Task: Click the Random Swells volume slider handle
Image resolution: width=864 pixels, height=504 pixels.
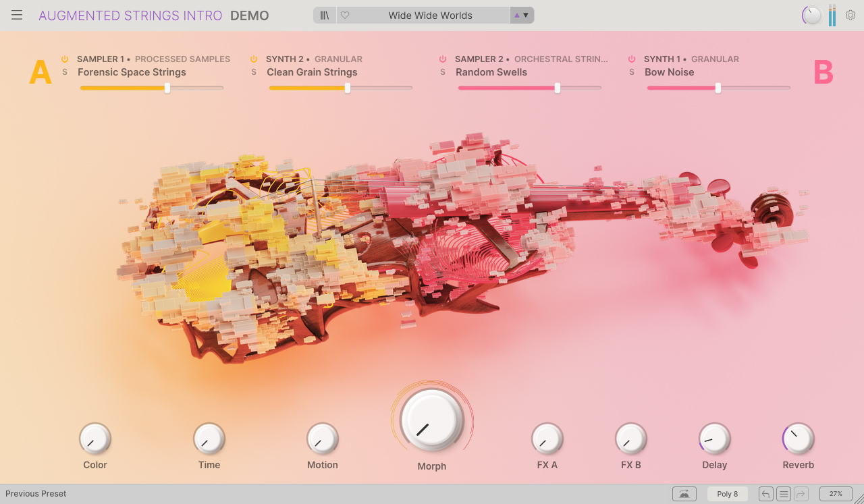Action: (x=557, y=88)
